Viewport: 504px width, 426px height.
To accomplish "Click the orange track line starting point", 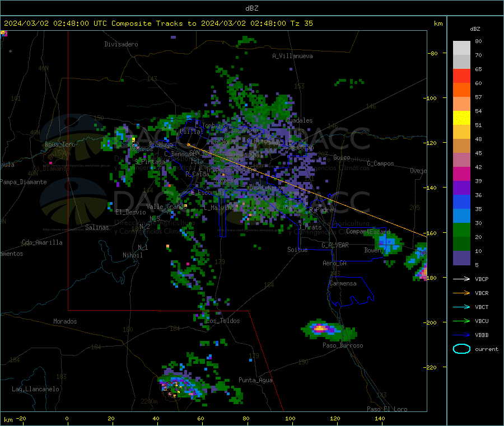I will coord(188,144).
